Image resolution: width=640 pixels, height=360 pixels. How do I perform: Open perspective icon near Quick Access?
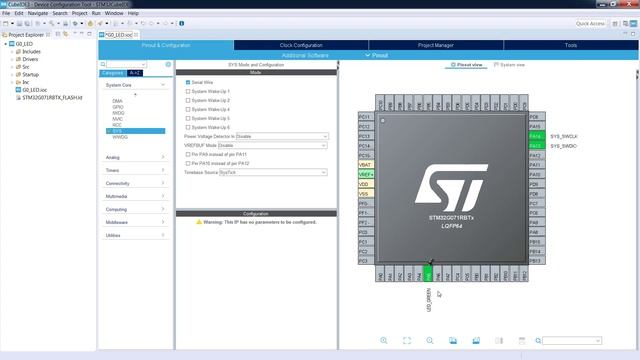point(615,24)
